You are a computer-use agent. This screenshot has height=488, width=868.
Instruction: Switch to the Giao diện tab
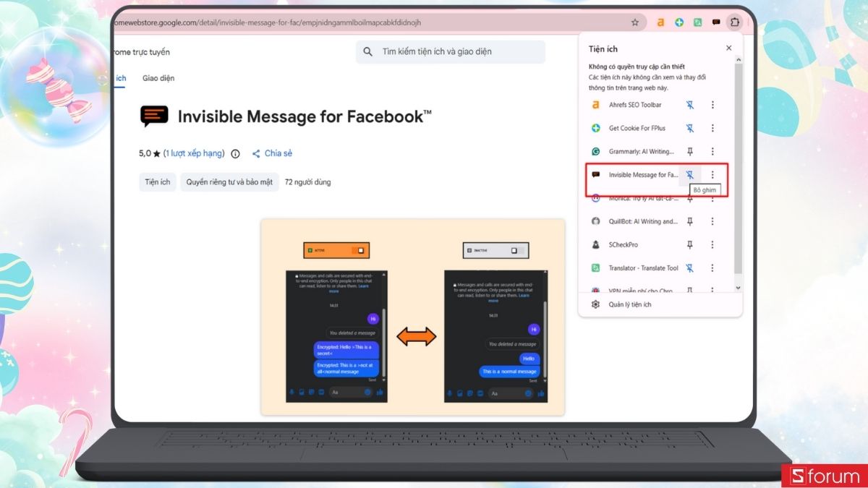click(x=158, y=78)
